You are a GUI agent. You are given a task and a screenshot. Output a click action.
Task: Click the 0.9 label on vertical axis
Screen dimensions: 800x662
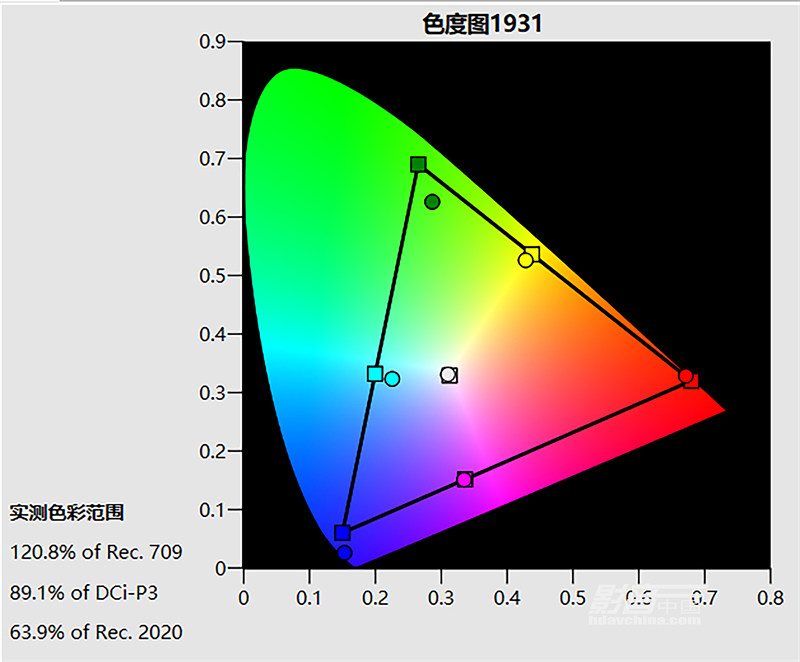pyautogui.click(x=213, y=42)
